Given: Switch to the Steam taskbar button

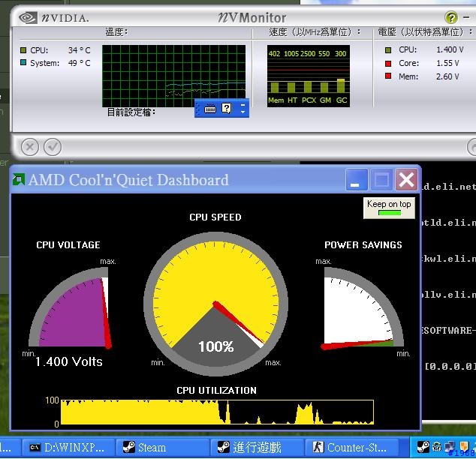Looking at the screenshot, I should [163, 448].
